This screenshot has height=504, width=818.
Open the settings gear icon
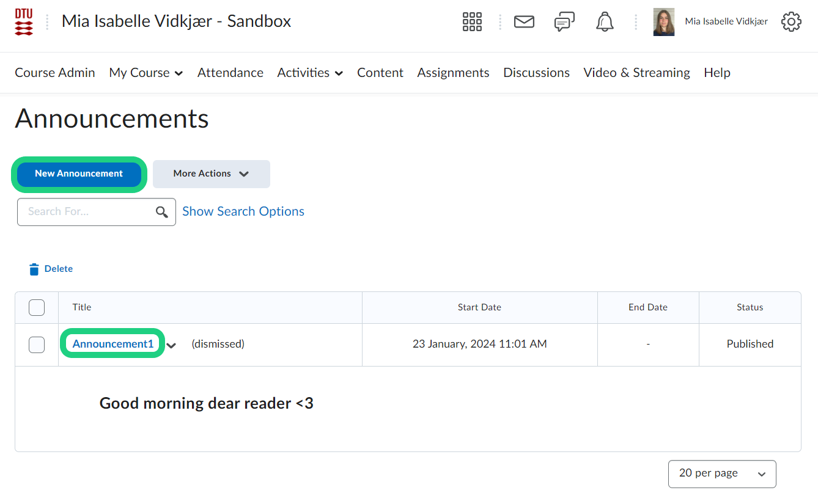(791, 22)
